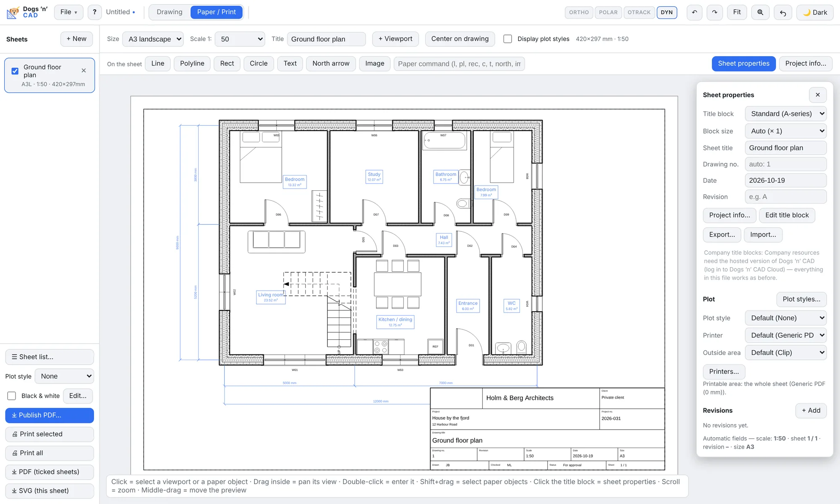Toggle POLAR tracking mode
This screenshot has width=840, height=504.
tap(608, 13)
